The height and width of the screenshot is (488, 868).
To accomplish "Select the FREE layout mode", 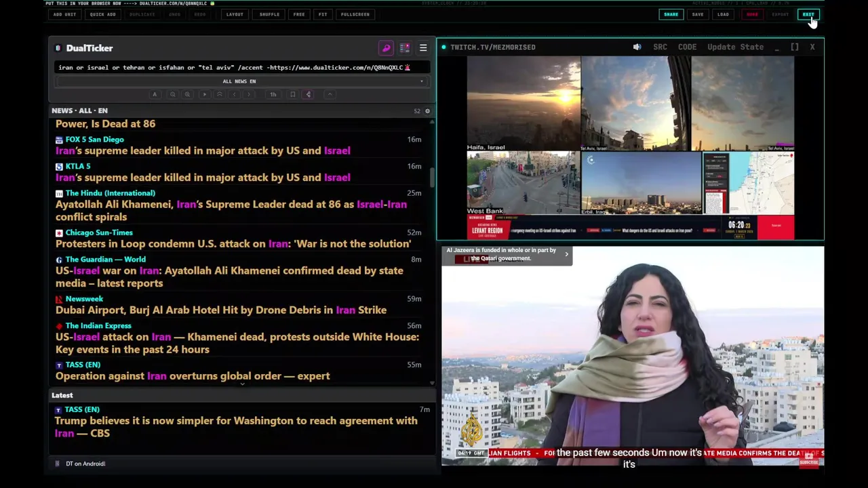I will click(x=299, y=14).
